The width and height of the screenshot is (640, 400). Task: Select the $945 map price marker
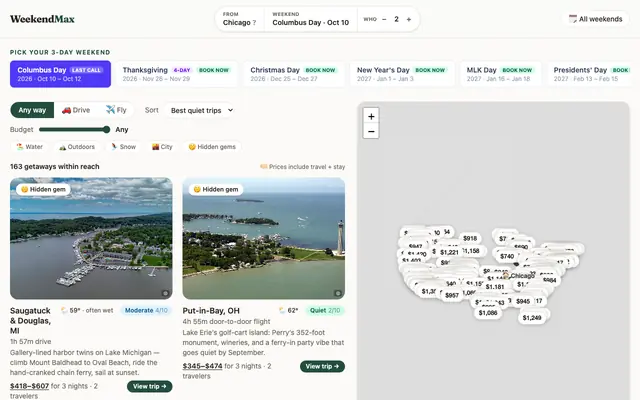[523, 301]
